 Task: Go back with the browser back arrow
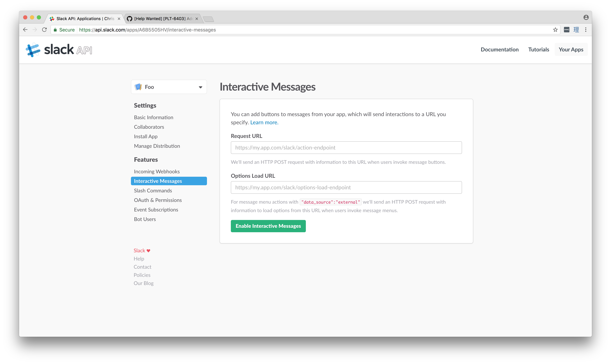tap(25, 30)
